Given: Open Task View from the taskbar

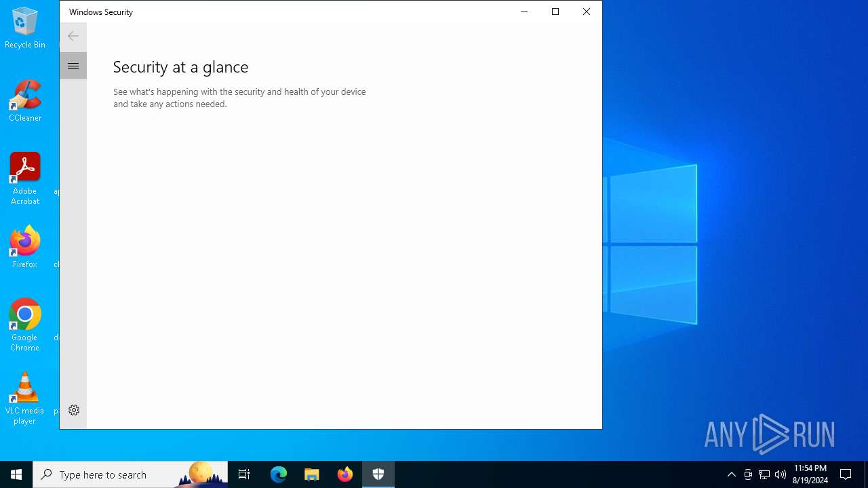Looking at the screenshot, I should point(244,474).
